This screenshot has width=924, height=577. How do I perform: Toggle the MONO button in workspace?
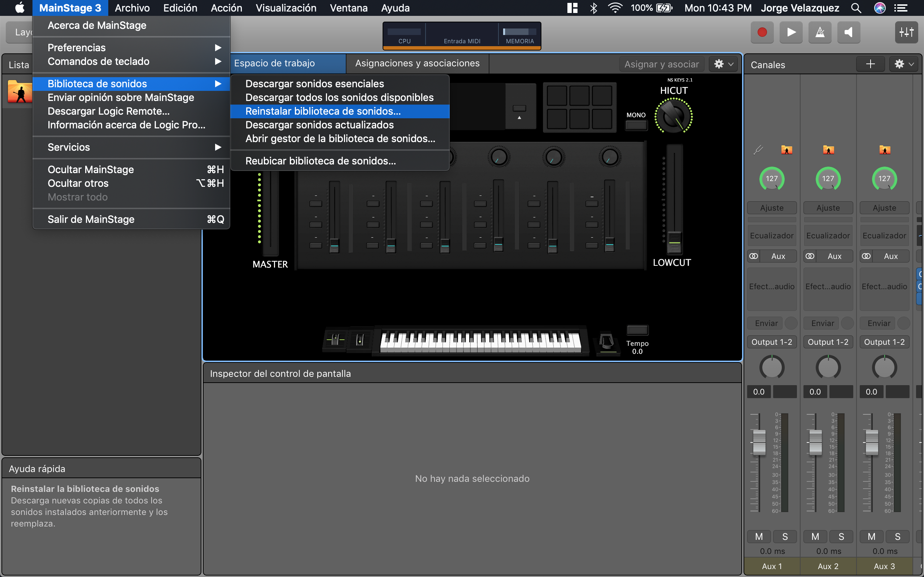coord(636,125)
